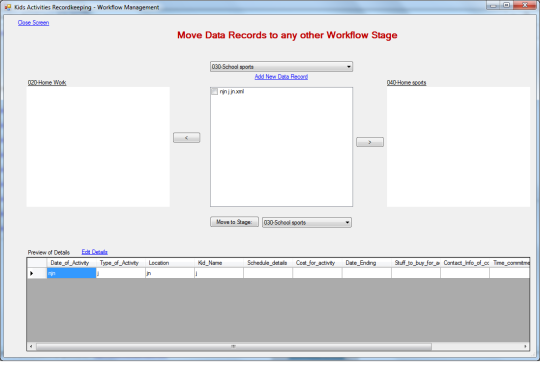The width and height of the screenshot is (540, 366).
Task: Click the application icon in title bar
Action: point(8,7)
